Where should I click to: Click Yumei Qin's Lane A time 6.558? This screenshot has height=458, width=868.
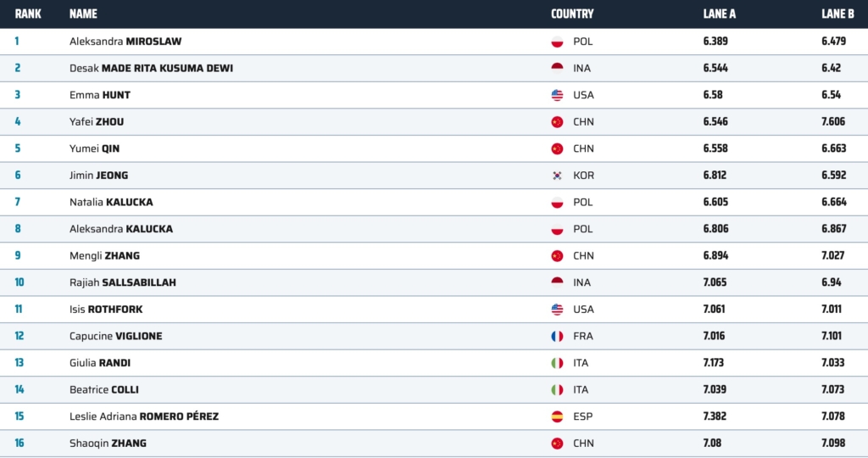715,148
